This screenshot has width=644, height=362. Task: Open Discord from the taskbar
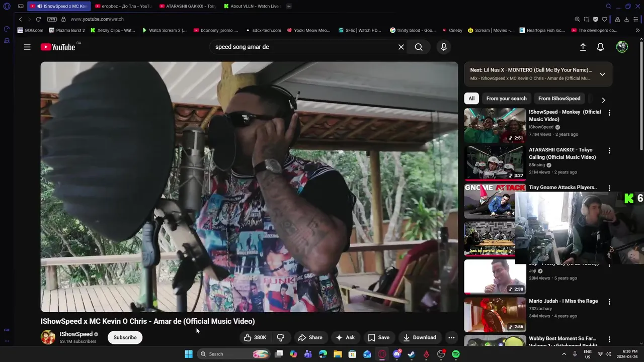(396, 354)
